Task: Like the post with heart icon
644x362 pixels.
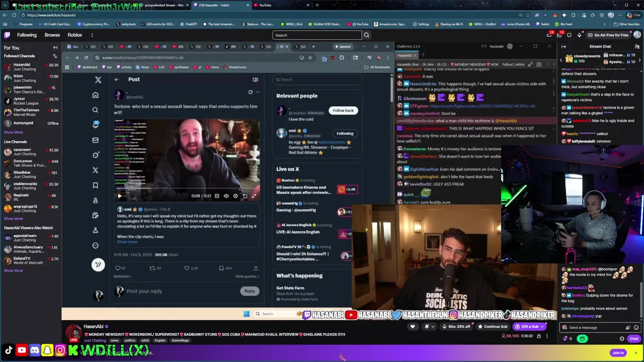Action: [187, 268]
